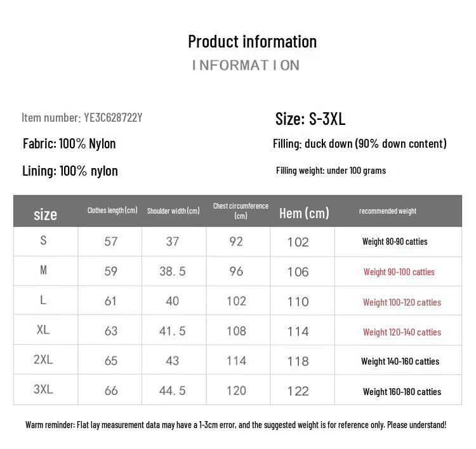Click the 38.5 shoulder width cell
This screenshot has height=449, width=476.
[173, 271]
